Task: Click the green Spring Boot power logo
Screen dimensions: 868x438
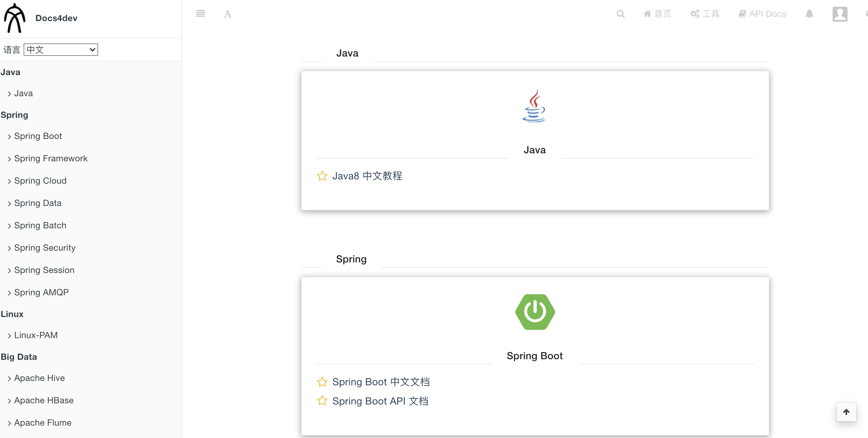Action: 535,312
